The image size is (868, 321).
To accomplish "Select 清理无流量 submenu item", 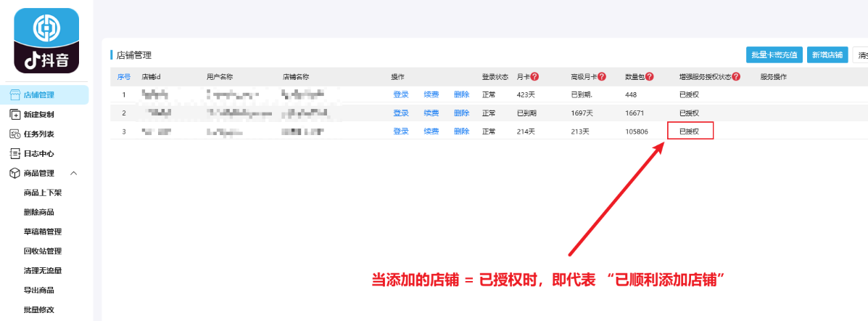I will pos(43,271).
